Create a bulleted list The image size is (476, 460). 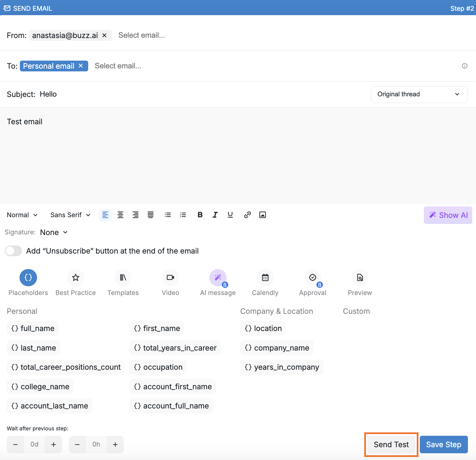click(x=168, y=215)
